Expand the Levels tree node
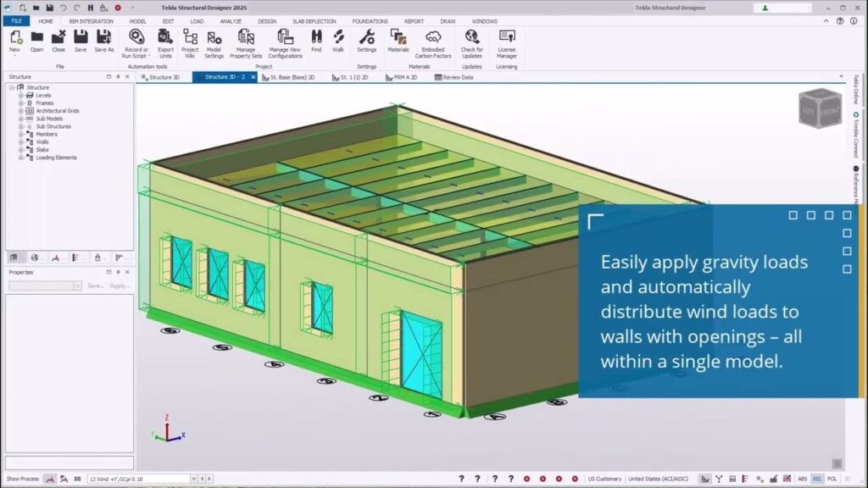The width and height of the screenshot is (868, 488). click(21, 95)
